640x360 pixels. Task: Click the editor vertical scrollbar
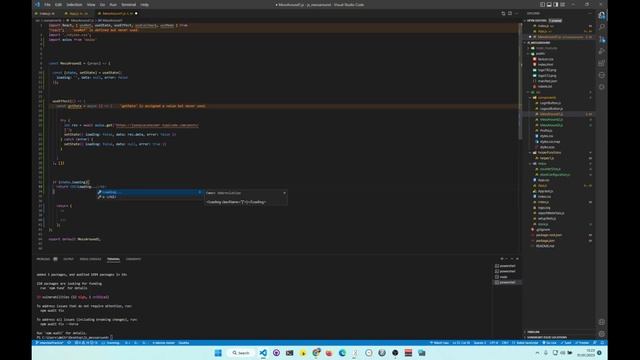[520, 82]
